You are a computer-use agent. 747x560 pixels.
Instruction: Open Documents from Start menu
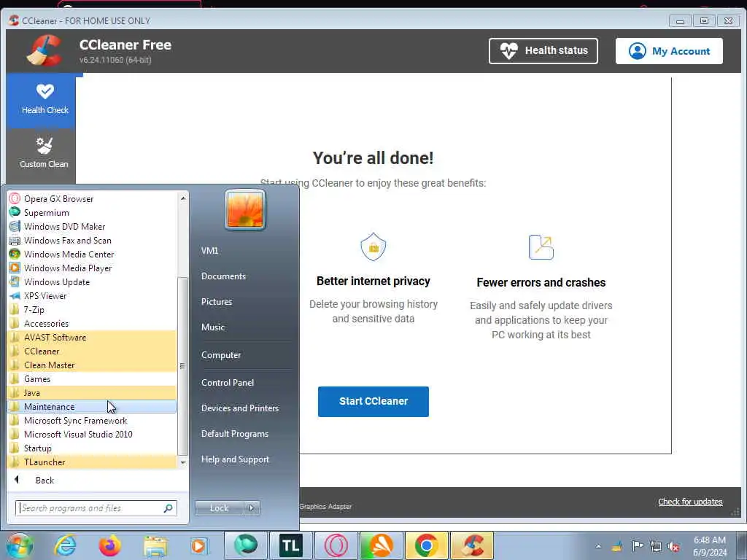click(223, 276)
